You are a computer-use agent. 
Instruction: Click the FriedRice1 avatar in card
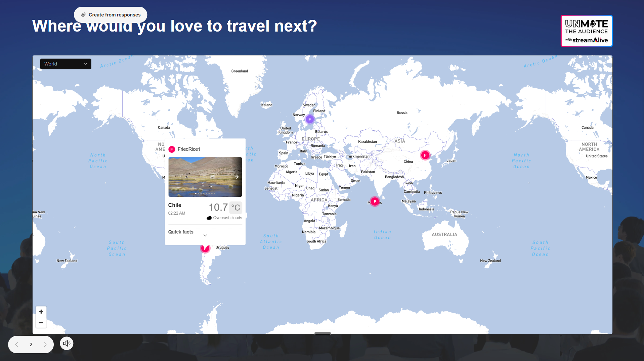tap(172, 149)
